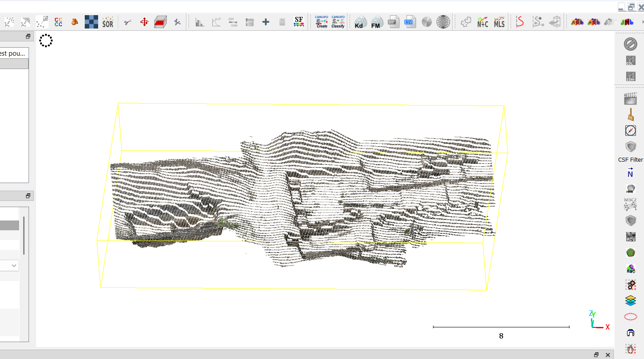The height and width of the screenshot is (359, 644).
Task: Apply the SOR noise filter
Action: 108,22
